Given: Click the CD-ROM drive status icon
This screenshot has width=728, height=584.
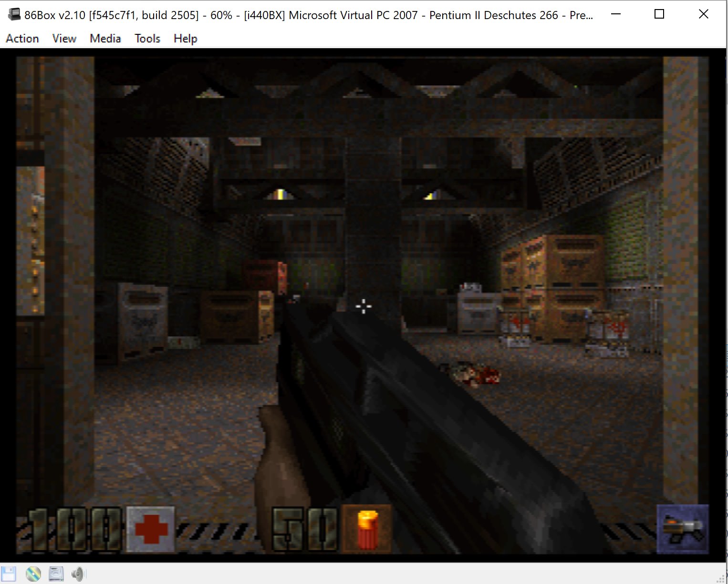Looking at the screenshot, I should 33,574.
